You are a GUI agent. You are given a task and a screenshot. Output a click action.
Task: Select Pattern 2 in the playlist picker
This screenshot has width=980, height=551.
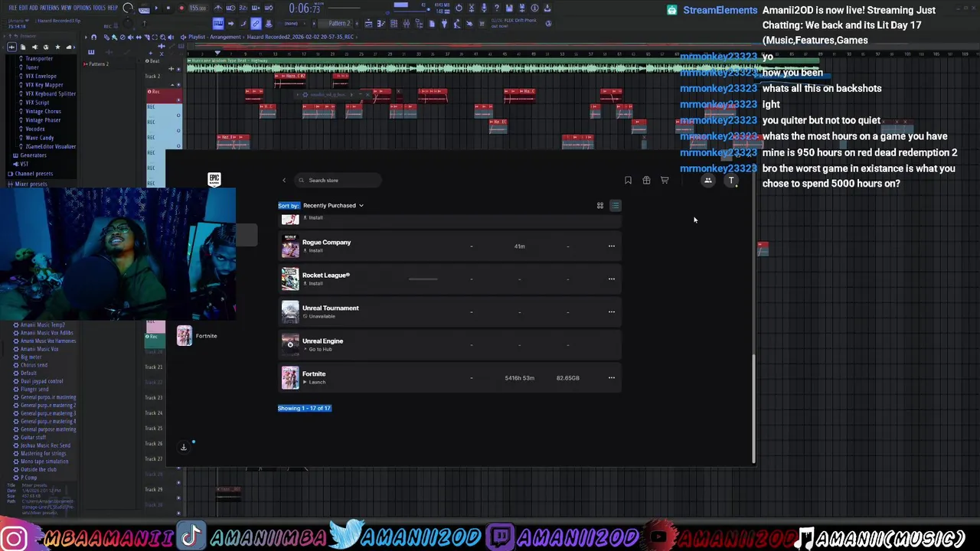[99, 64]
